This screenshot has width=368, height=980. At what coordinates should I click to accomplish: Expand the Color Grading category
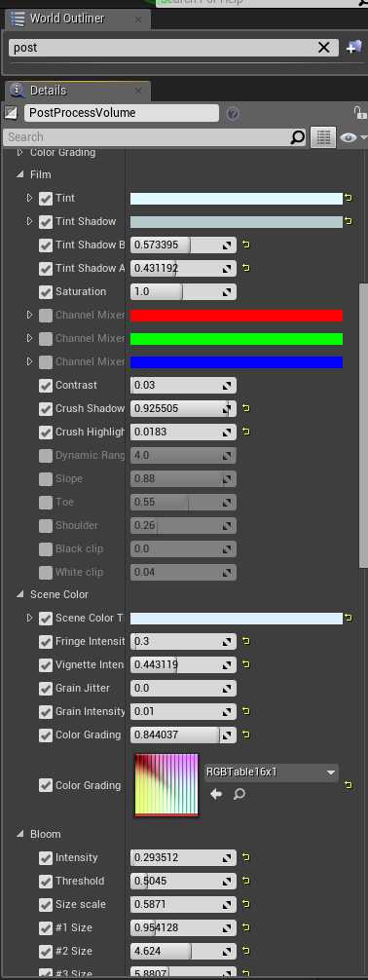[x=20, y=153]
